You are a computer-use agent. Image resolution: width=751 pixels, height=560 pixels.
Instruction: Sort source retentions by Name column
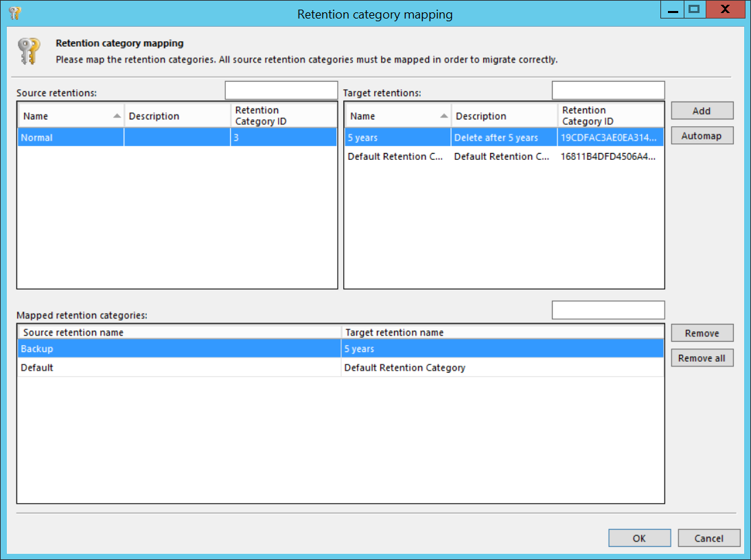[70, 116]
